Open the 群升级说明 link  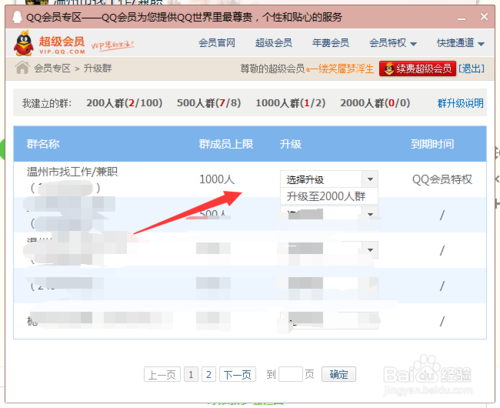tap(460, 103)
